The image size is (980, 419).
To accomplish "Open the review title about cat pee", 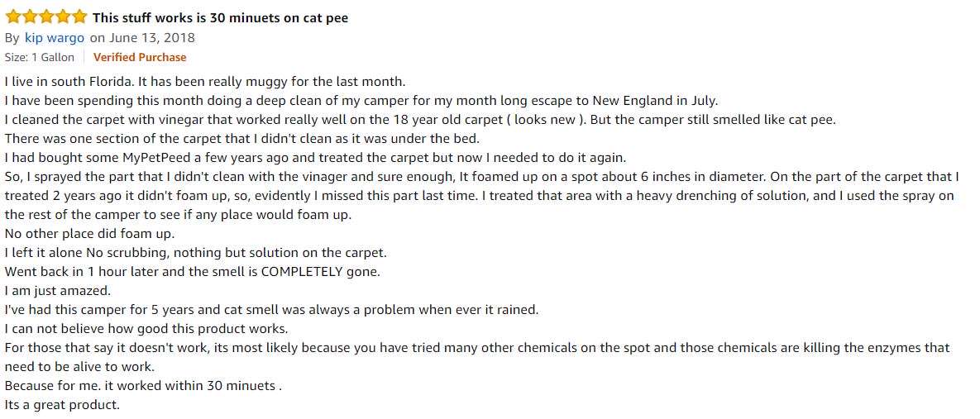I will tap(220, 18).
